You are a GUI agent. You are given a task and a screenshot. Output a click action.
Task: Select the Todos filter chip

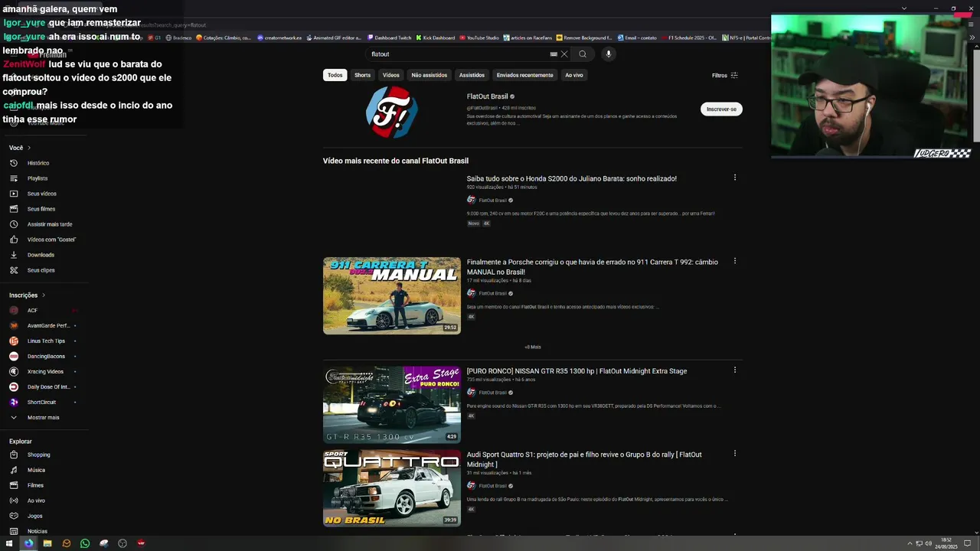(x=335, y=75)
